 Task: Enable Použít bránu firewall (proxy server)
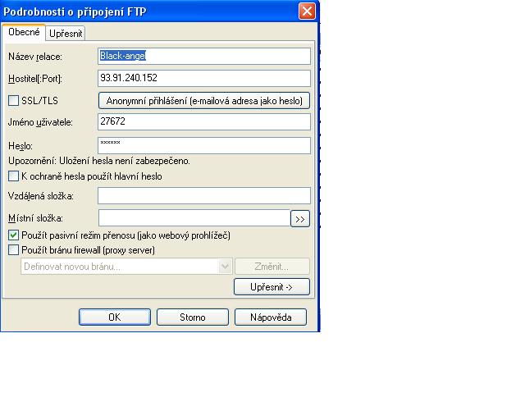[13, 250]
